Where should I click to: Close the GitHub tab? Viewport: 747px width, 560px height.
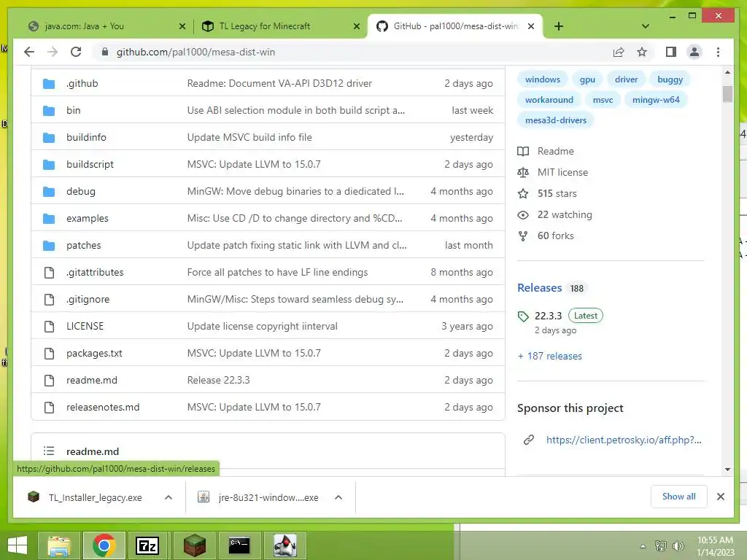(x=531, y=26)
